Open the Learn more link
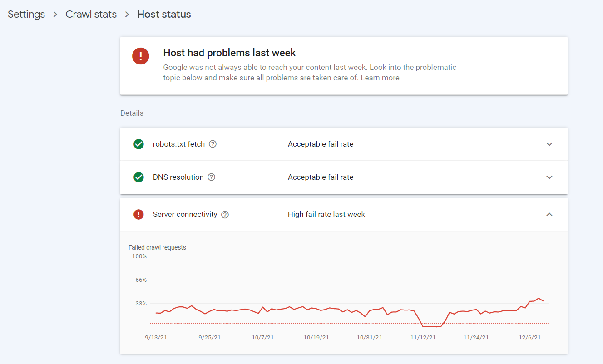The image size is (603, 364). (x=380, y=78)
